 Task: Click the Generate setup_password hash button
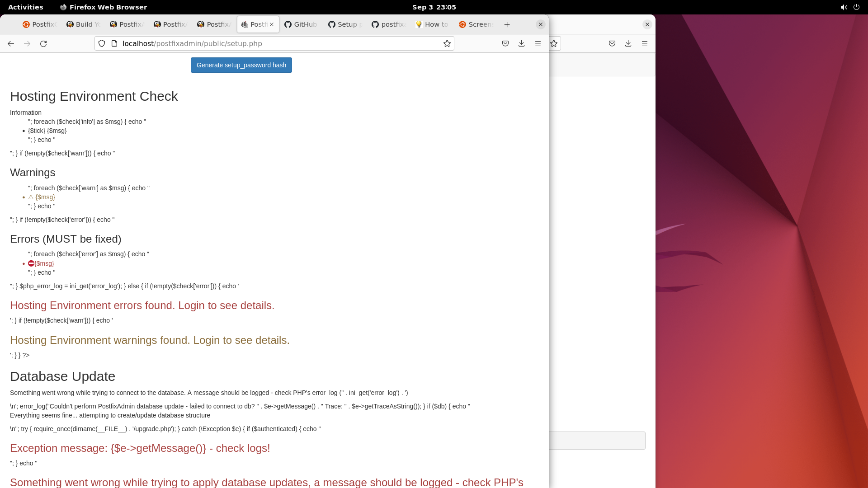tap(241, 65)
